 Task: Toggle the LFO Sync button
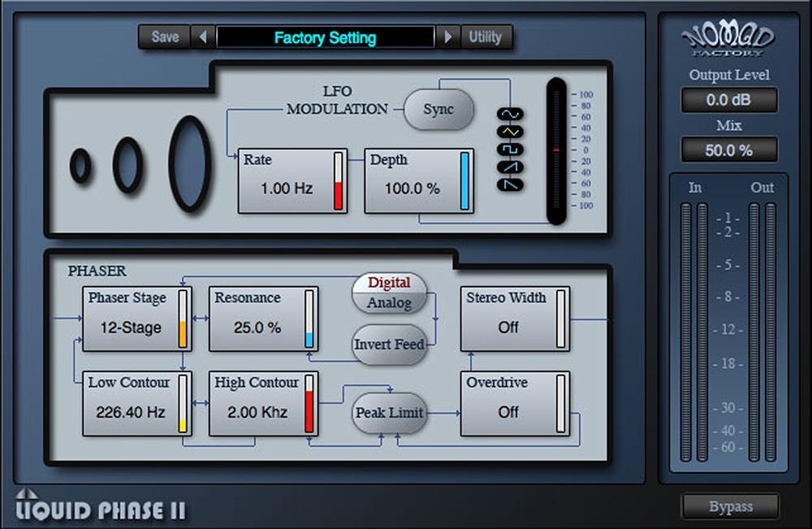tap(438, 110)
